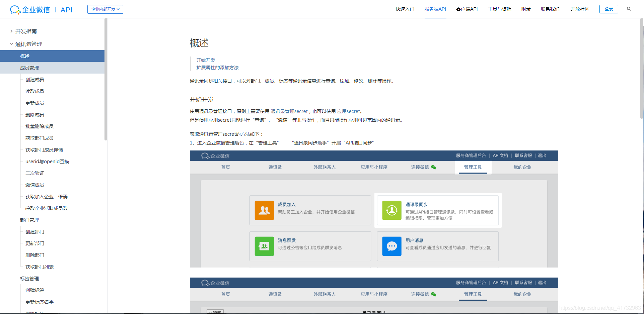
Task: Click the 企业微信 logo icon in header
Action: [15, 10]
